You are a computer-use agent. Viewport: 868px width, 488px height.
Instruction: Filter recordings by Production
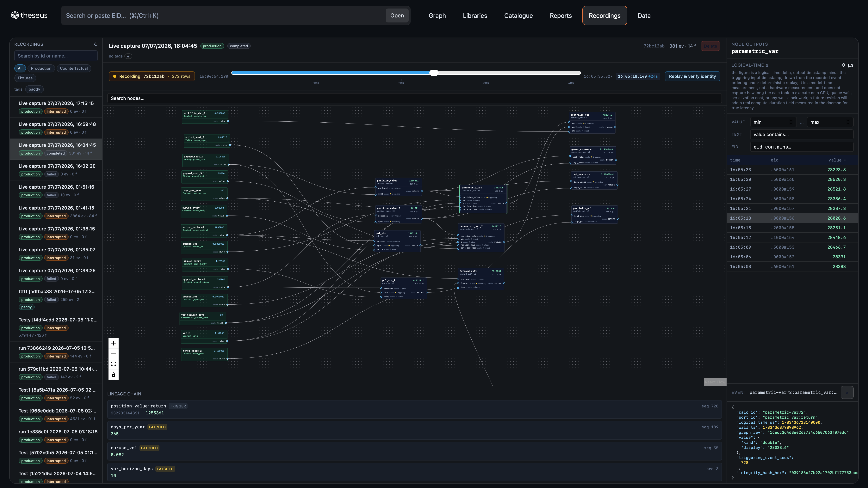41,68
